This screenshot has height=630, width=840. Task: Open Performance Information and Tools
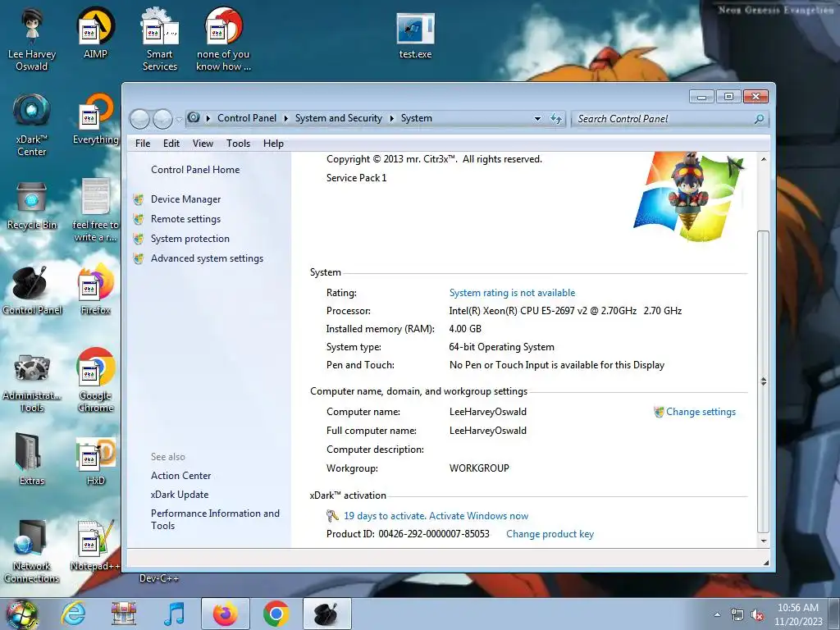point(215,519)
